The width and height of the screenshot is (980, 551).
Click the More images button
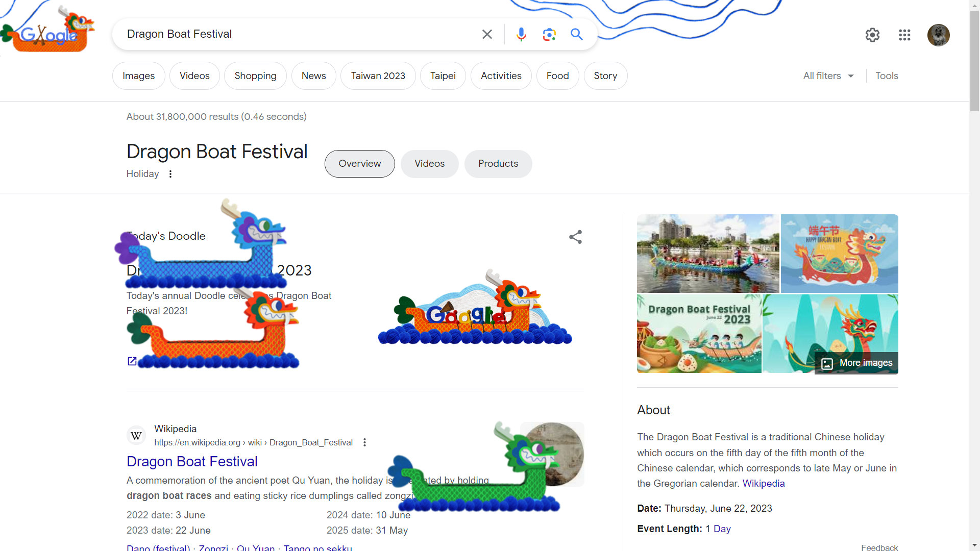pyautogui.click(x=856, y=363)
